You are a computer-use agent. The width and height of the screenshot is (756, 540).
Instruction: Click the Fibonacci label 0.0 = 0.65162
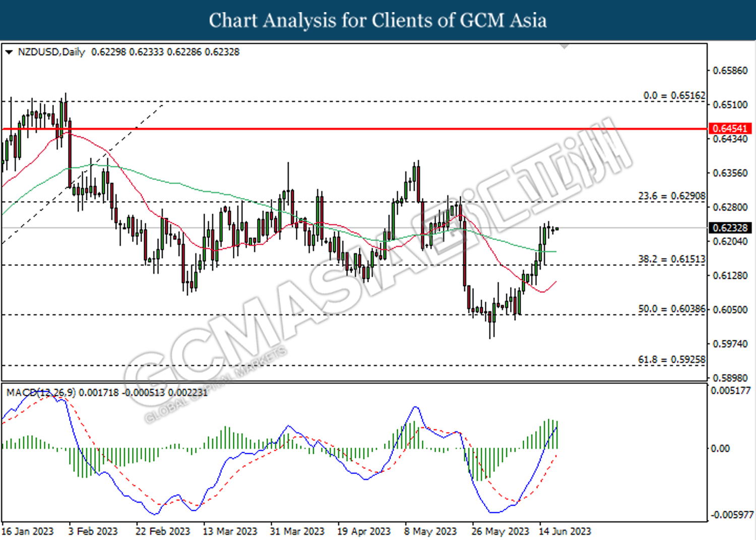pos(674,95)
